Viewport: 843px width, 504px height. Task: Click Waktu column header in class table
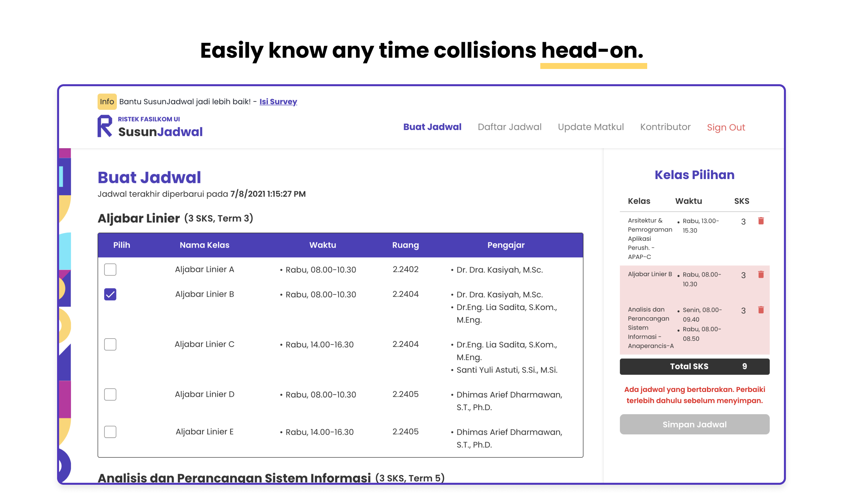[x=322, y=245]
